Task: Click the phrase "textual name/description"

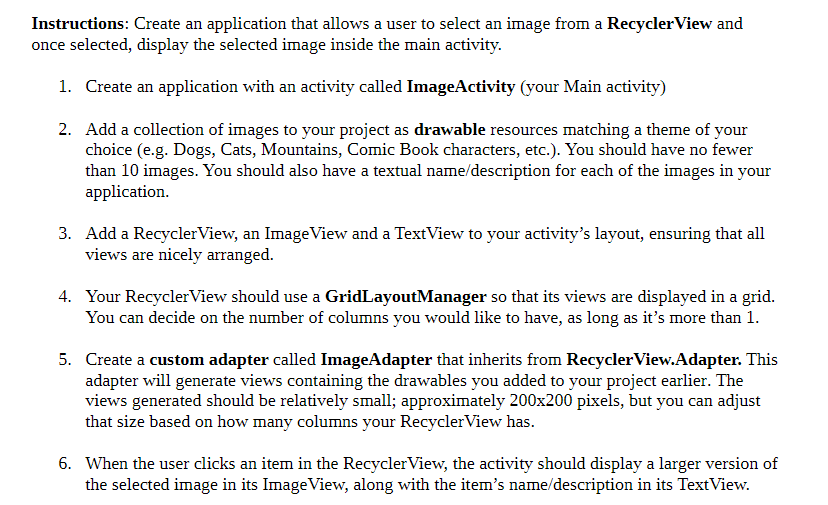Action: tap(462, 171)
